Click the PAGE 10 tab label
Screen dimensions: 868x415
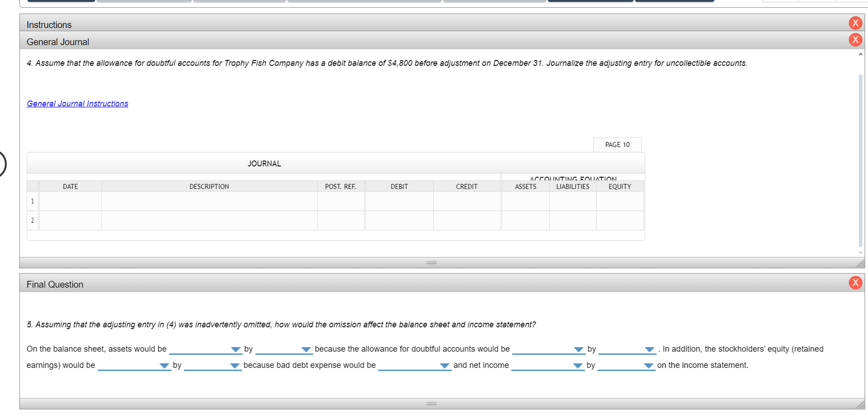617,145
